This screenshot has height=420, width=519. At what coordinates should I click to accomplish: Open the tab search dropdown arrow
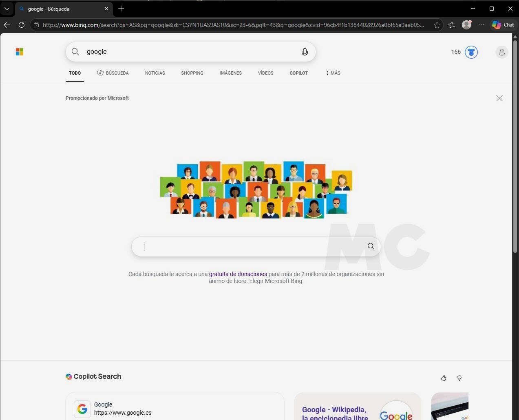tap(7, 9)
